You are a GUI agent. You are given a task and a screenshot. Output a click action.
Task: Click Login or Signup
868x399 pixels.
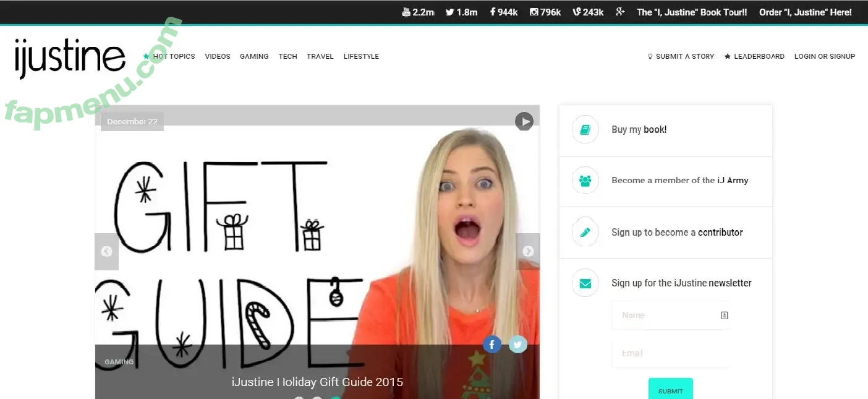[x=825, y=56]
